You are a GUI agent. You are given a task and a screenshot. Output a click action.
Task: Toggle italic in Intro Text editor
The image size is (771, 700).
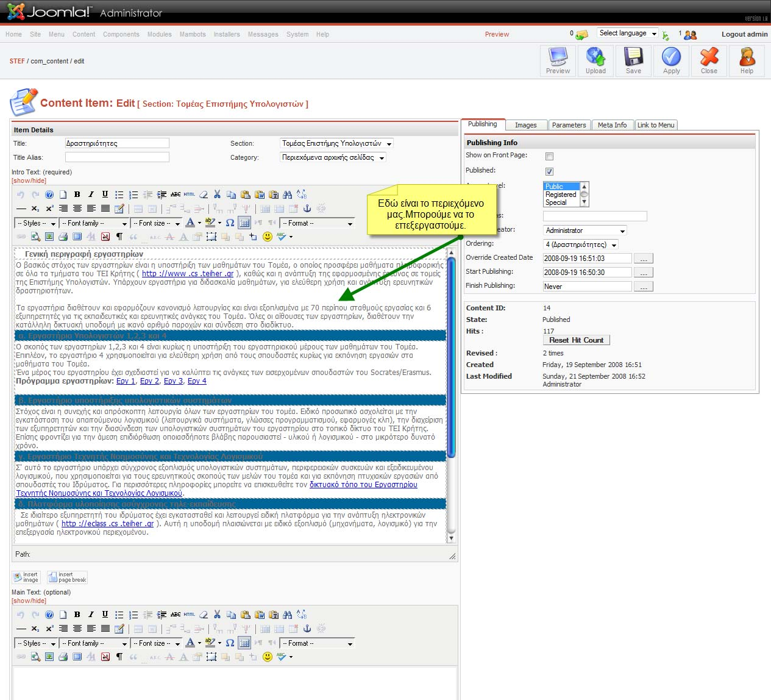(91, 195)
